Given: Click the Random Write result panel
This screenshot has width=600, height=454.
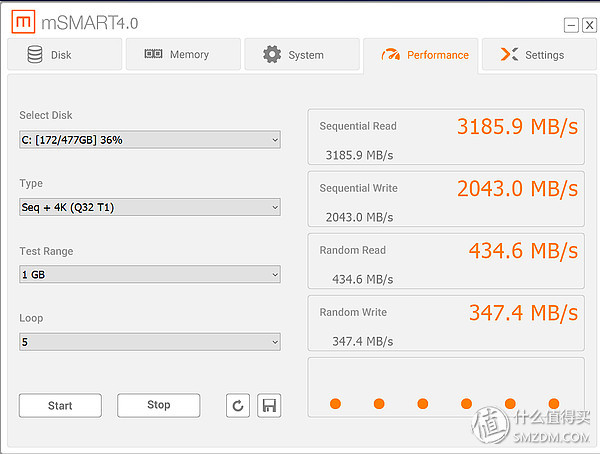Looking at the screenshot, I should (446, 323).
